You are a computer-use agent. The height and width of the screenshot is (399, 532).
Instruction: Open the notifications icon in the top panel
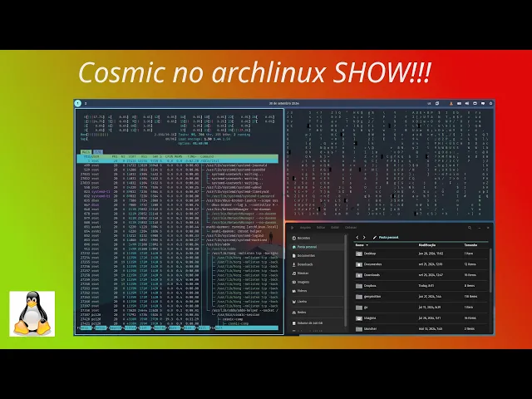tap(483, 103)
